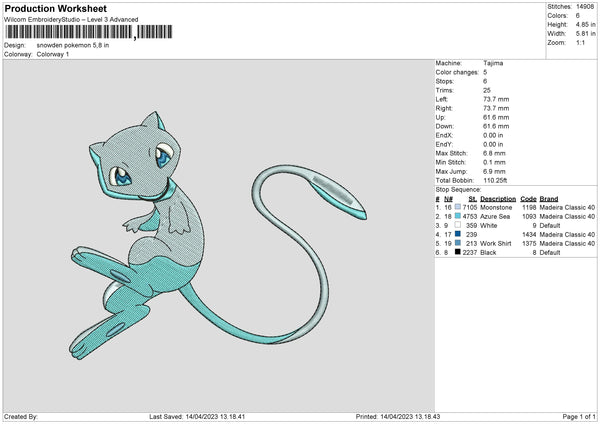Click the stitches value 14908
This screenshot has width=600, height=424.
(x=585, y=7)
